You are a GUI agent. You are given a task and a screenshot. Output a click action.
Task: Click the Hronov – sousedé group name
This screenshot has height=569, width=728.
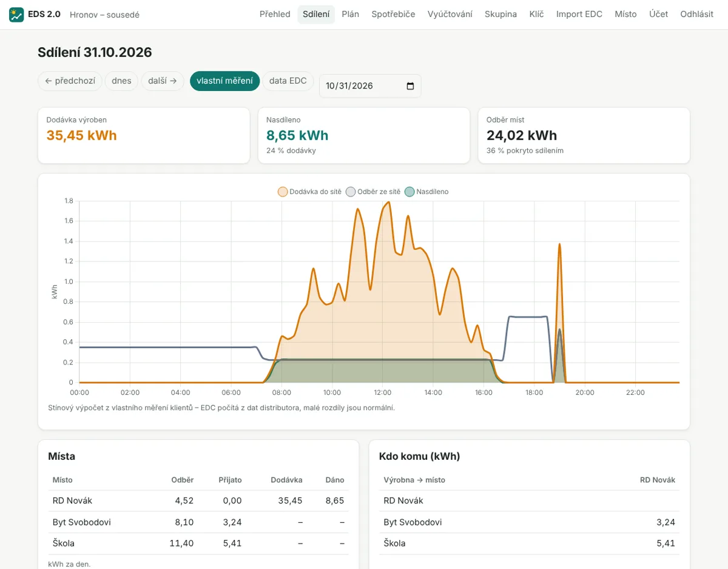[x=104, y=15]
